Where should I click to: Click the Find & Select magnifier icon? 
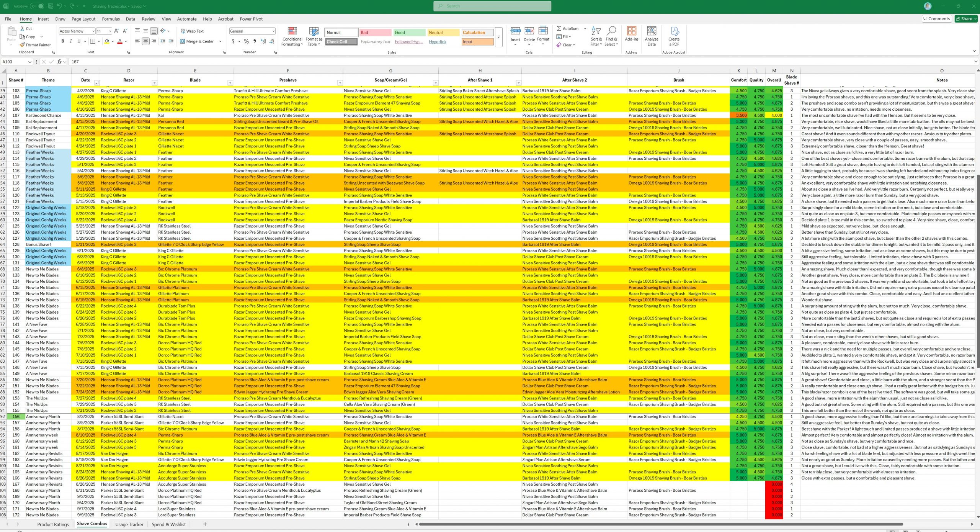click(611, 31)
